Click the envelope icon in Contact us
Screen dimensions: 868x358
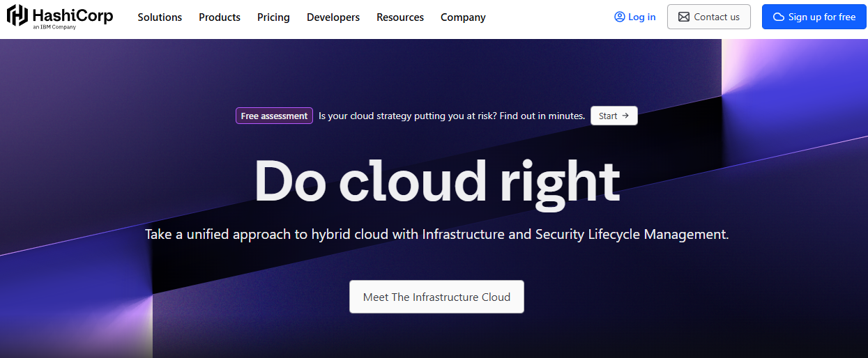coord(684,17)
